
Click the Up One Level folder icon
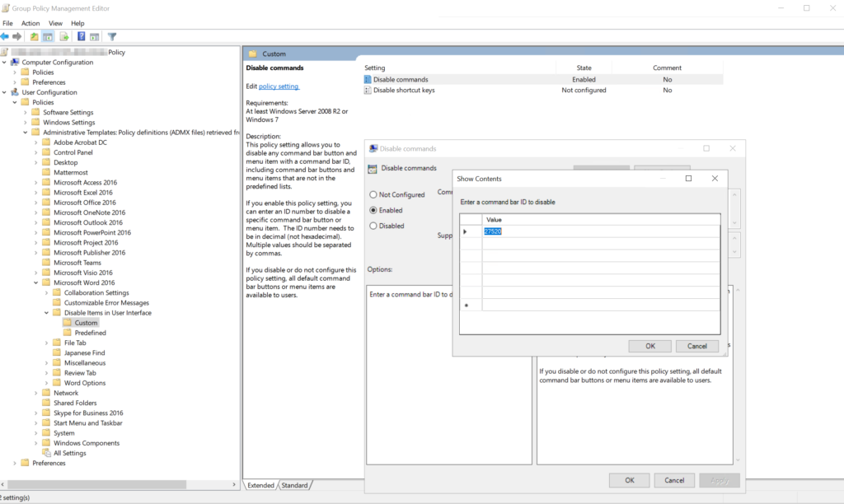tap(35, 36)
